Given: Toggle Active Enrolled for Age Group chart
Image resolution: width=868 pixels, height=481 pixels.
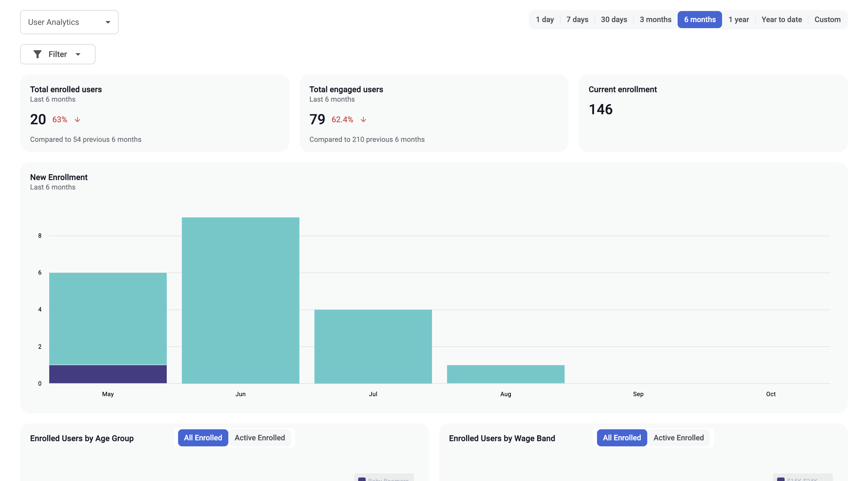Looking at the screenshot, I should pyautogui.click(x=259, y=438).
